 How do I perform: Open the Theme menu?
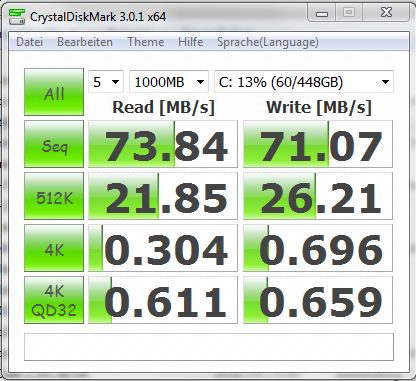(146, 42)
